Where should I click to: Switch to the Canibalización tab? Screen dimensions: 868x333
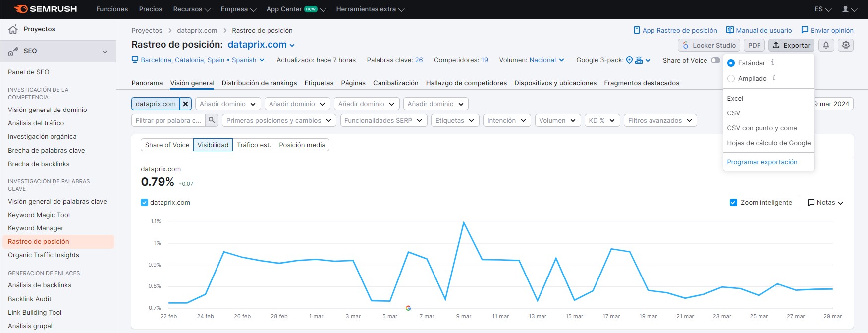pos(395,83)
